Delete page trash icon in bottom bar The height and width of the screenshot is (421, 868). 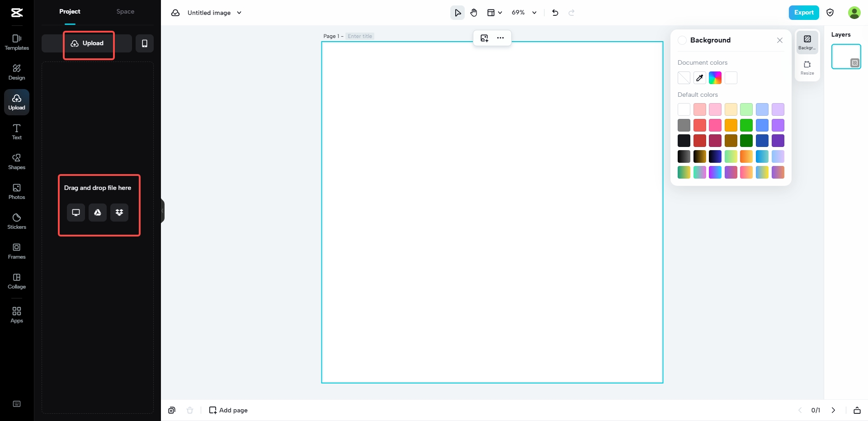pos(190,410)
